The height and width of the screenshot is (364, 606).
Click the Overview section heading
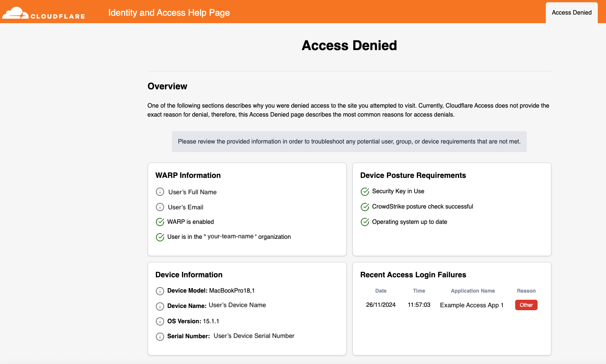pyautogui.click(x=167, y=86)
